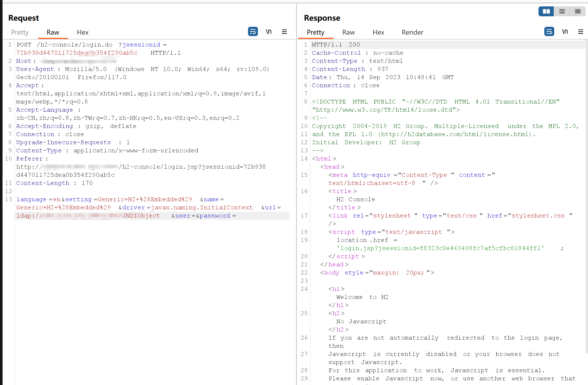
Task: Switch Response view to Hex tab
Action: (378, 32)
